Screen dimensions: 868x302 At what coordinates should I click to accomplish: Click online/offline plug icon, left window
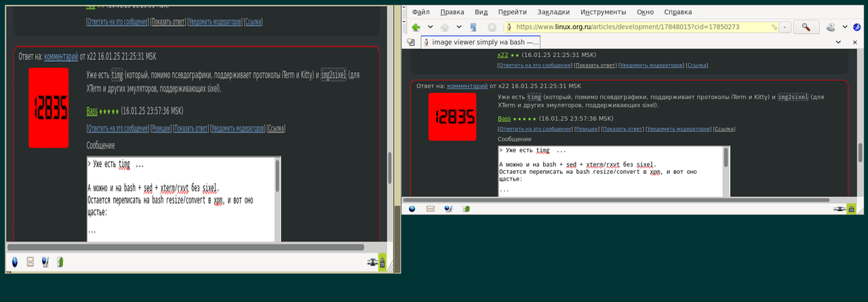point(372,262)
